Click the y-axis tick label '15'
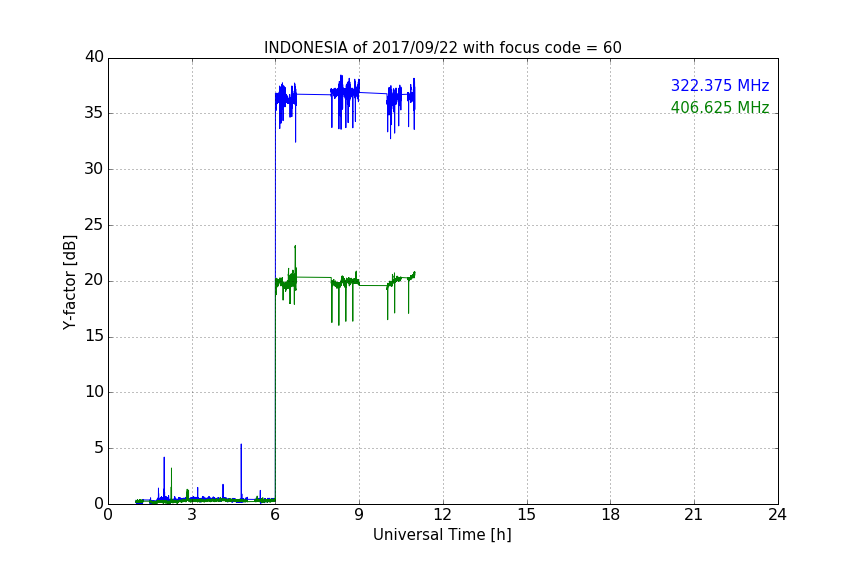 94,336
